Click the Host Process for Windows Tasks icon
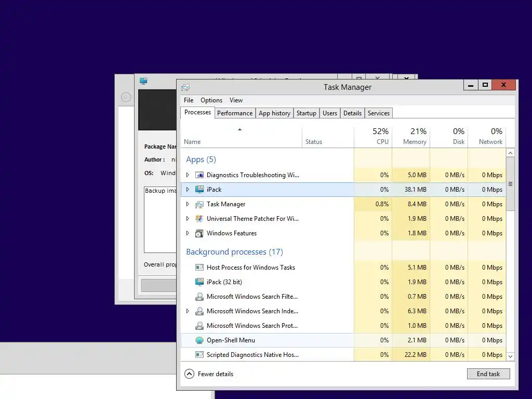This screenshot has width=532, height=399. click(199, 268)
